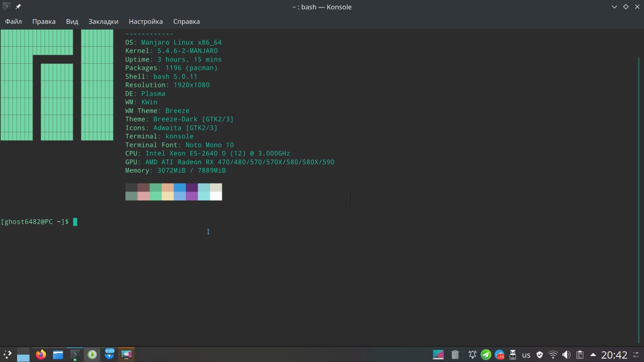Open the Wi-Fi network tray icon
Screen dimensions: 644x362
click(x=553, y=354)
